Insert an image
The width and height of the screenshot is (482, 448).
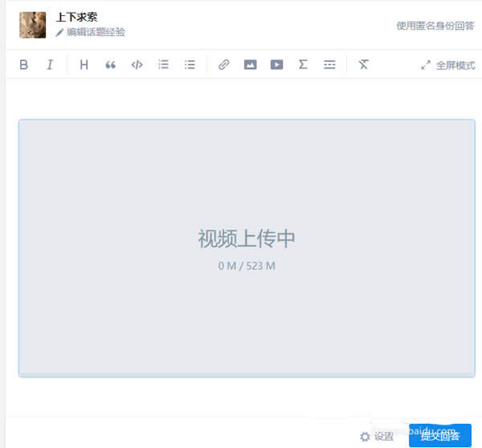250,64
